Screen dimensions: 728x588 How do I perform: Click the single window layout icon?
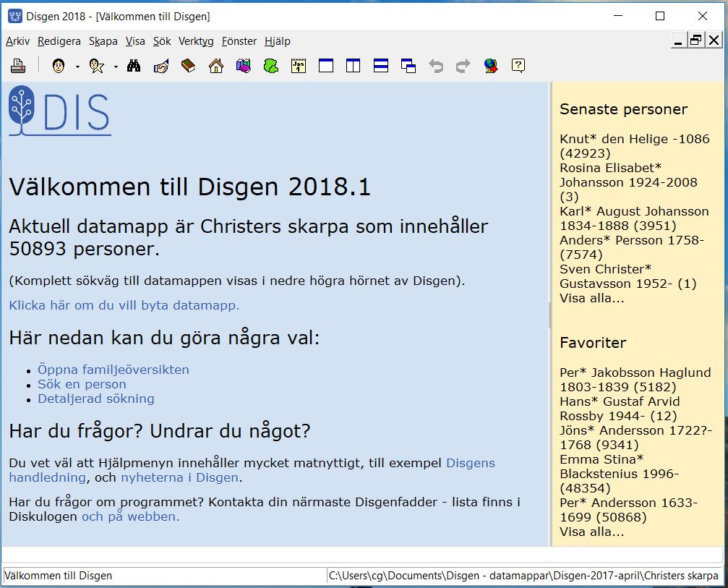(x=326, y=66)
